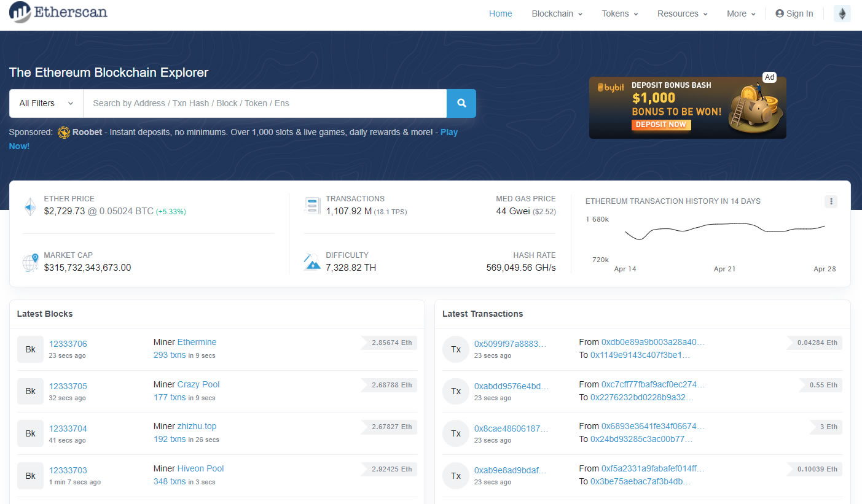Click the Difficulty mountain icon
The image size is (862, 504).
pos(312,262)
